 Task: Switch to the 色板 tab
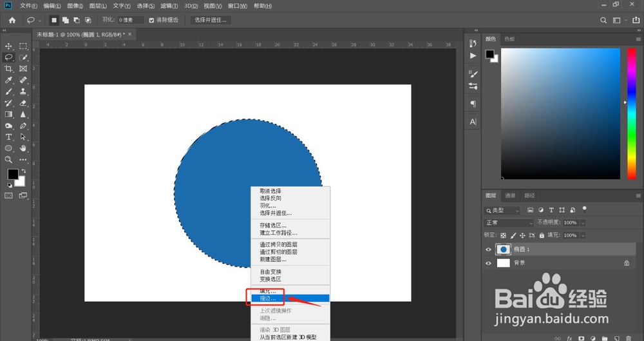pos(509,39)
